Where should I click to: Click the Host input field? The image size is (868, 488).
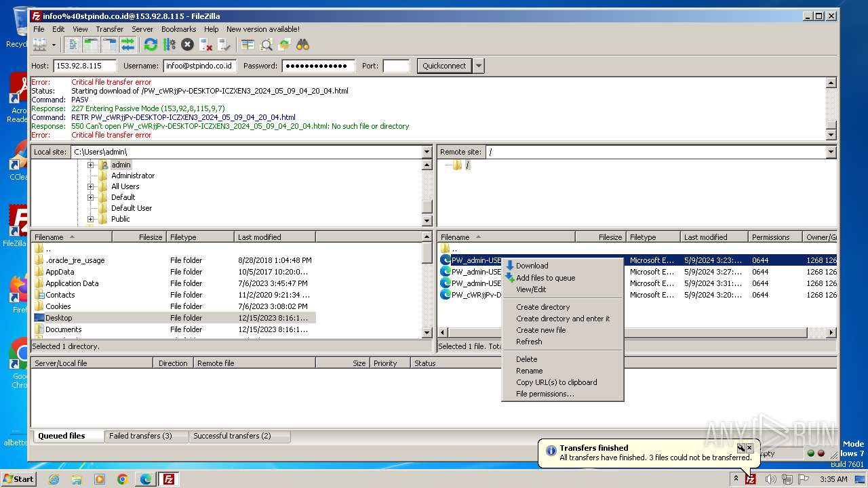click(85, 66)
